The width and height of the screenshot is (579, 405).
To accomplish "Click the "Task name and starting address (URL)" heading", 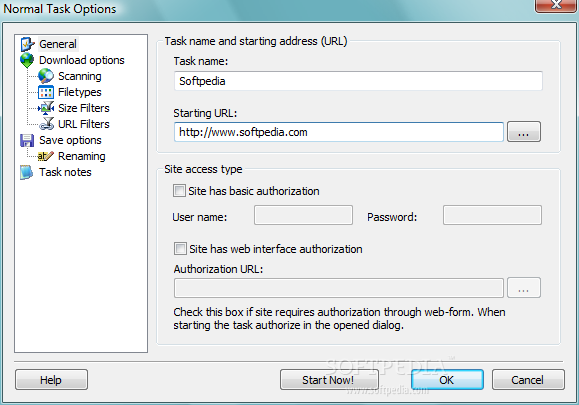I will (x=256, y=41).
